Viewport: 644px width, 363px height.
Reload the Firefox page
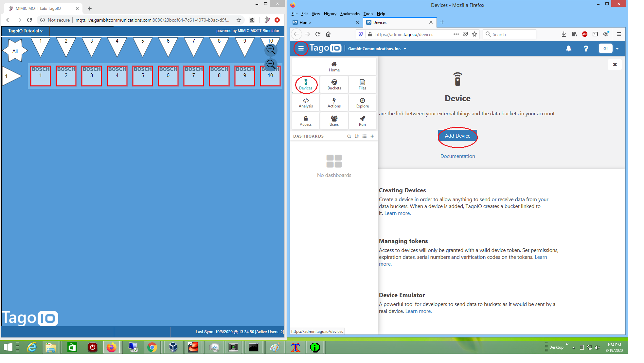tap(318, 34)
